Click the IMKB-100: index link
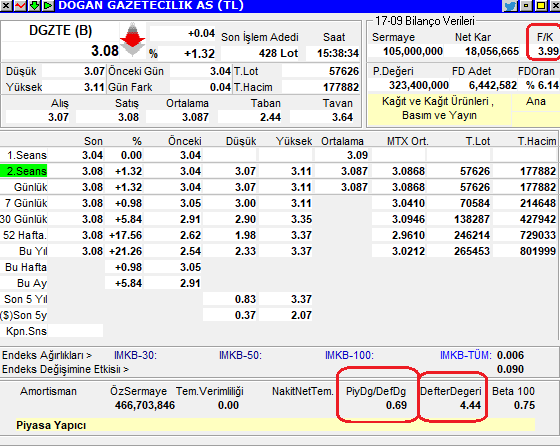560x446 pixels. point(349,355)
